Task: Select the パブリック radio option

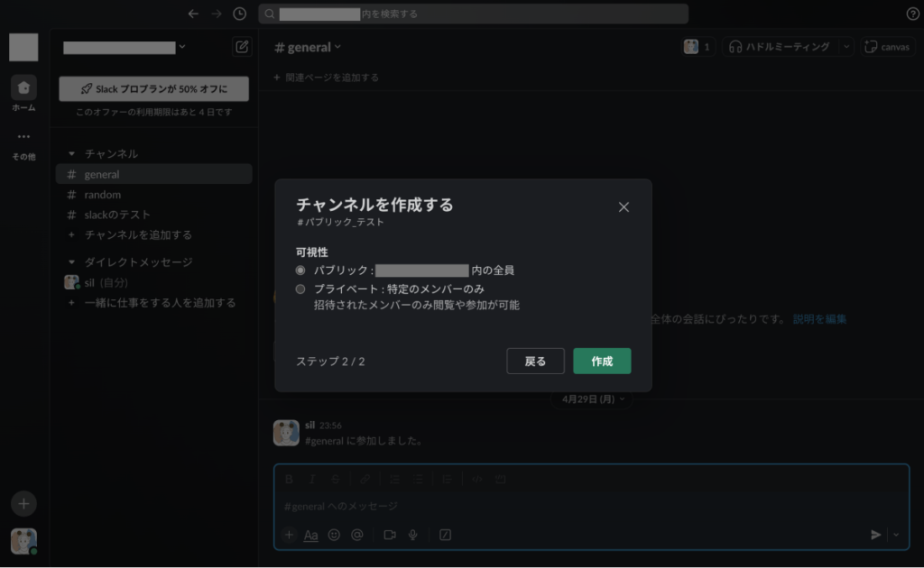Action: pyautogui.click(x=300, y=270)
